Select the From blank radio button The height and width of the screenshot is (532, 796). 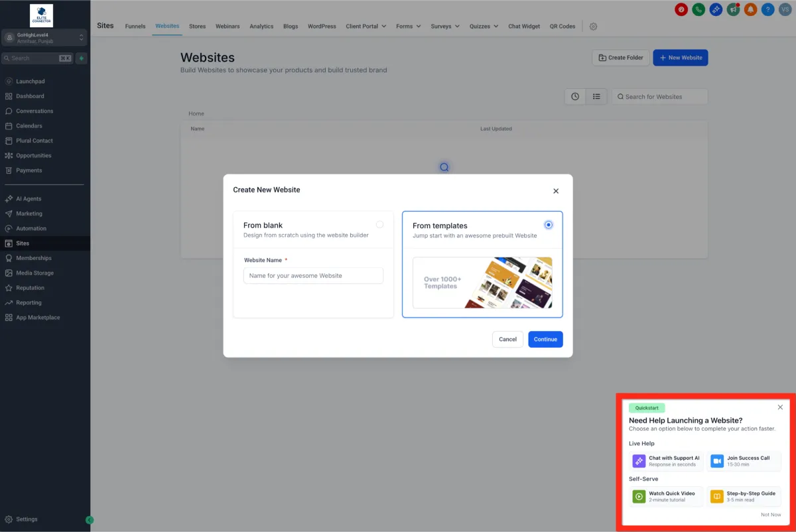[x=379, y=225]
